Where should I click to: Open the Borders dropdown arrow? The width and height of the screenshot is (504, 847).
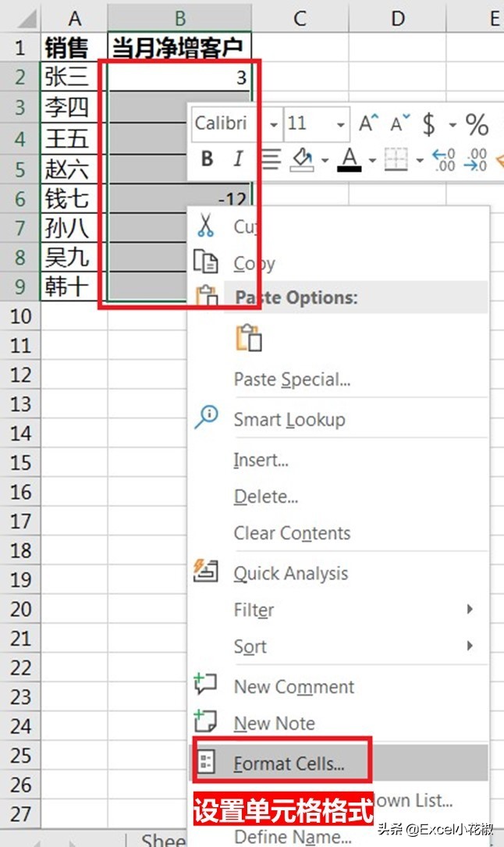click(x=420, y=161)
